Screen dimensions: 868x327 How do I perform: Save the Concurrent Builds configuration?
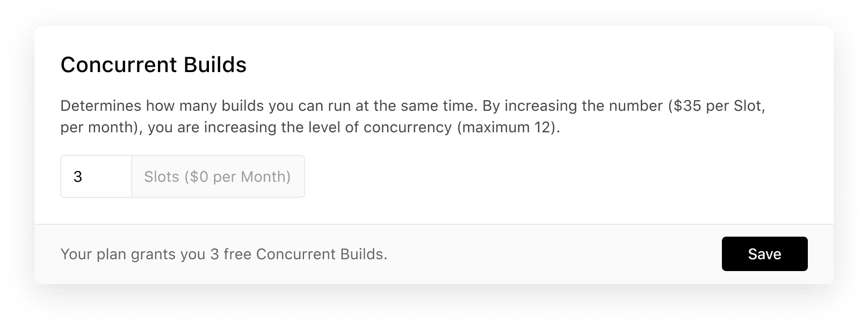pyautogui.click(x=764, y=254)
